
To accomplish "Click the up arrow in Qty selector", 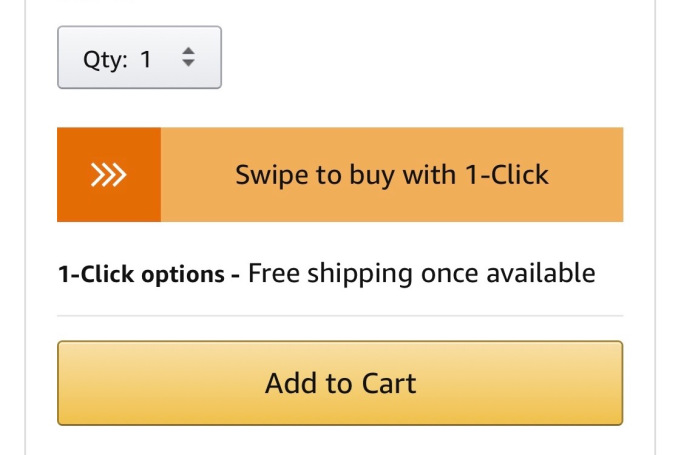I will pos(187,51).
